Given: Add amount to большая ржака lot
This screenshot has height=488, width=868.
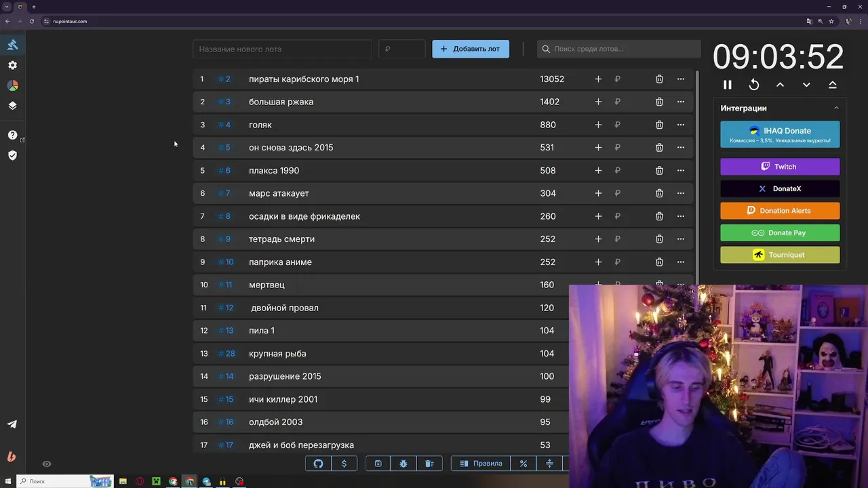Looking at the screenshot, I should pyautogui.click(x=598, y=102).
